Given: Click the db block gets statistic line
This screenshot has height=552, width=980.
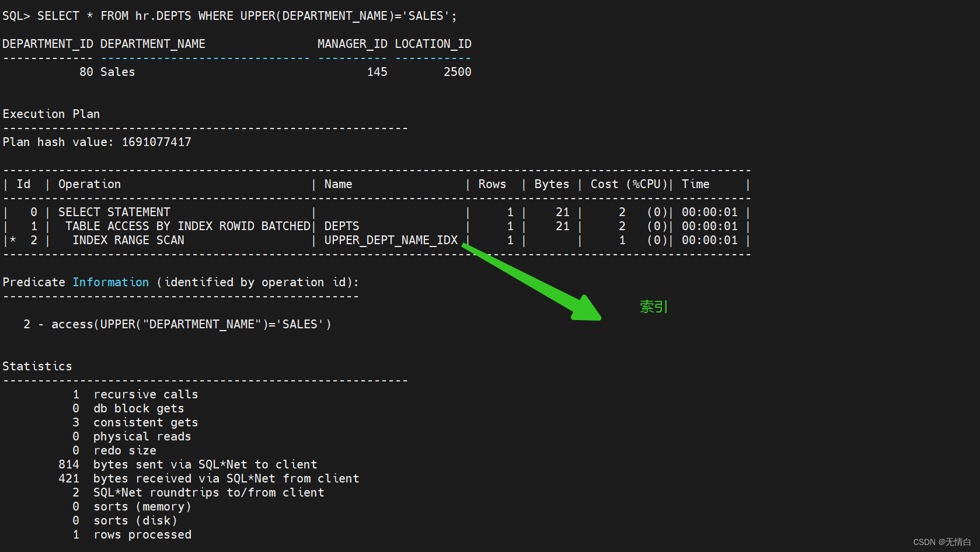Looking at the screenshot, I should click(x=128, y=408).
